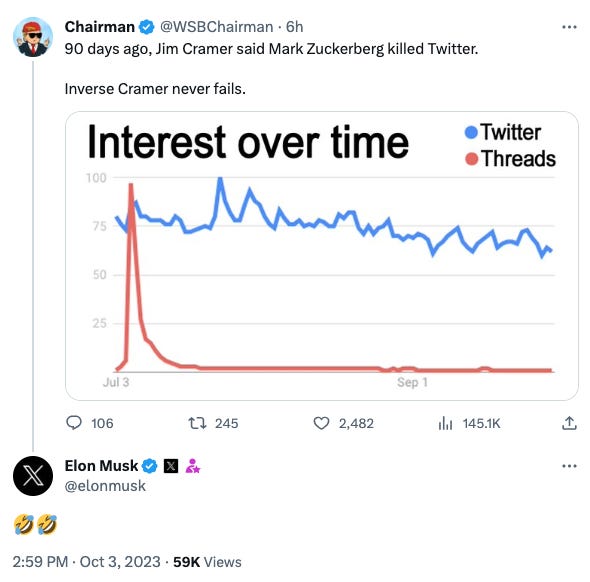Click the 2:59 PM · Oct 3, 2023 timestamp

tap(87, 562)
